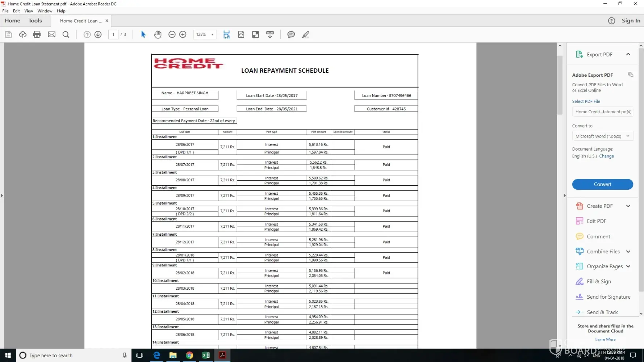The width and height of the screenshot is (644, 362).
Task: Print the document with the printer icon
Action: (37, 34)
